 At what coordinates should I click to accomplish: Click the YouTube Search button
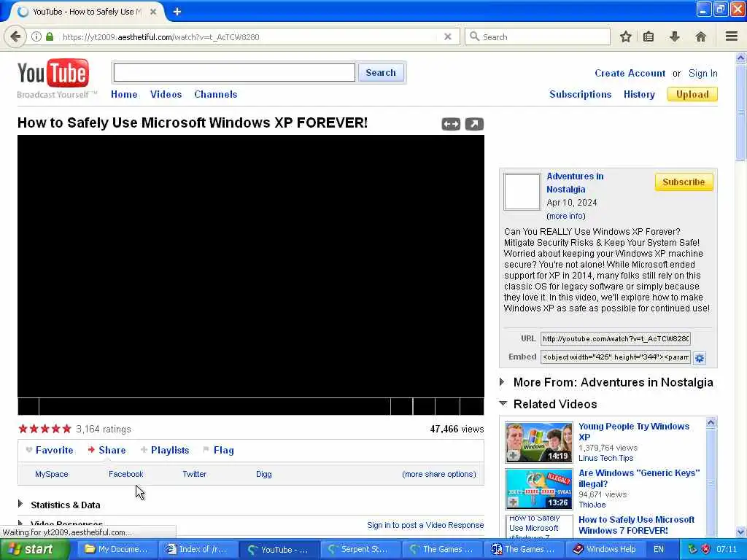[x=381, y=73]
